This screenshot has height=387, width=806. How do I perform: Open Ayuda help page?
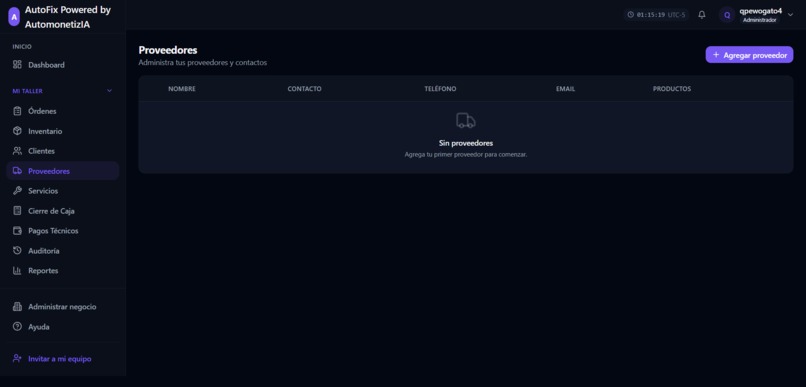click(x=63, y=326)
